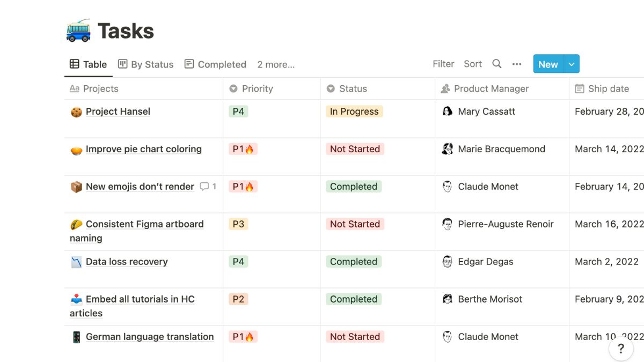Click the Filter option

[x=443, y=64]
